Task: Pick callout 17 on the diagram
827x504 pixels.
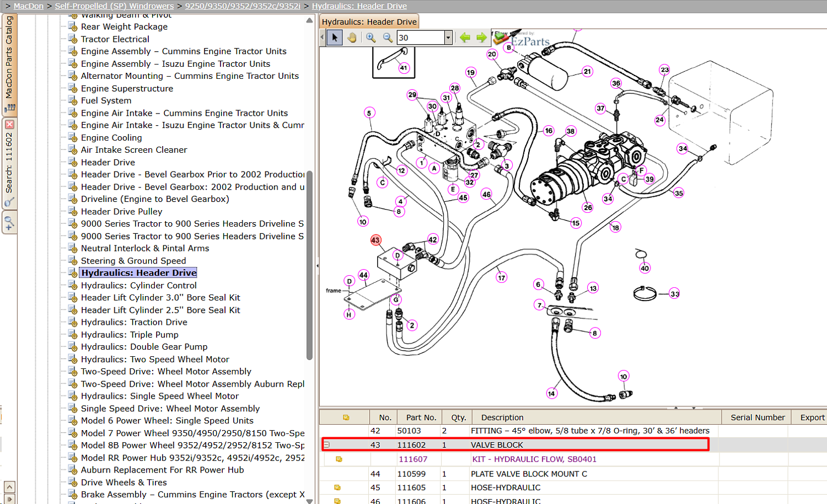Action: click(501, 277)
